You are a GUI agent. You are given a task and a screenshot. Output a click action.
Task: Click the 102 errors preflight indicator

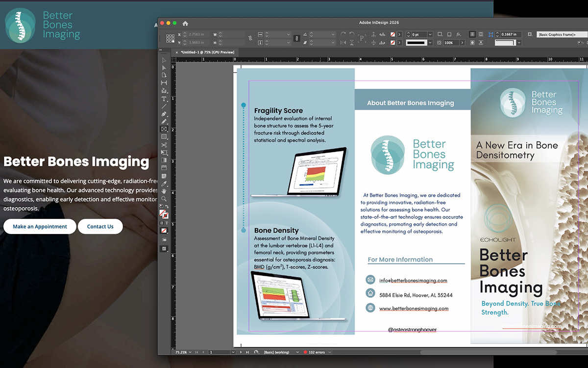tap(316, 352)
